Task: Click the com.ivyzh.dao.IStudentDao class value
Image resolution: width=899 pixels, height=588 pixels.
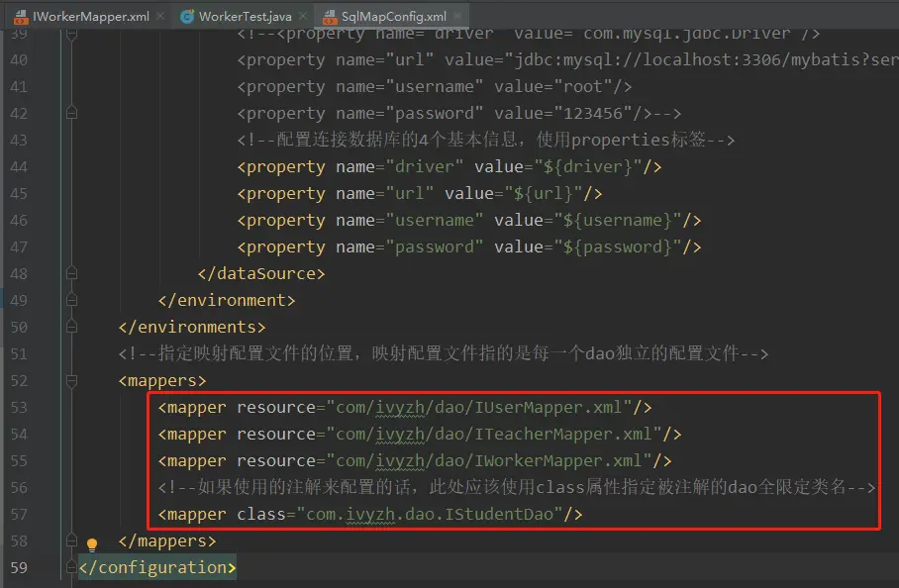Action: [x=430, y=514]
